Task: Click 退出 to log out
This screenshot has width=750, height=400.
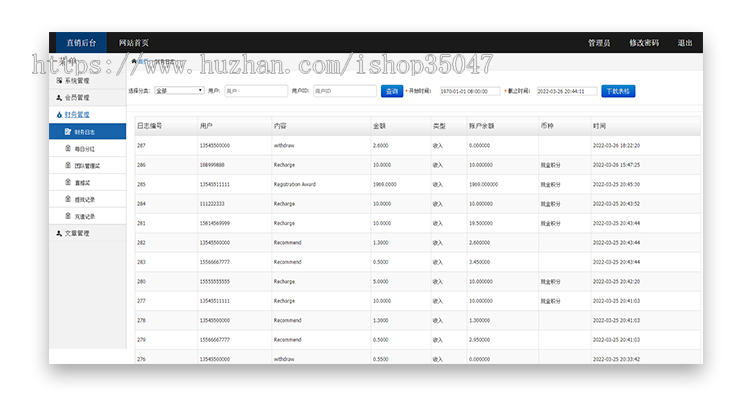Action: (x=685, y=43)
